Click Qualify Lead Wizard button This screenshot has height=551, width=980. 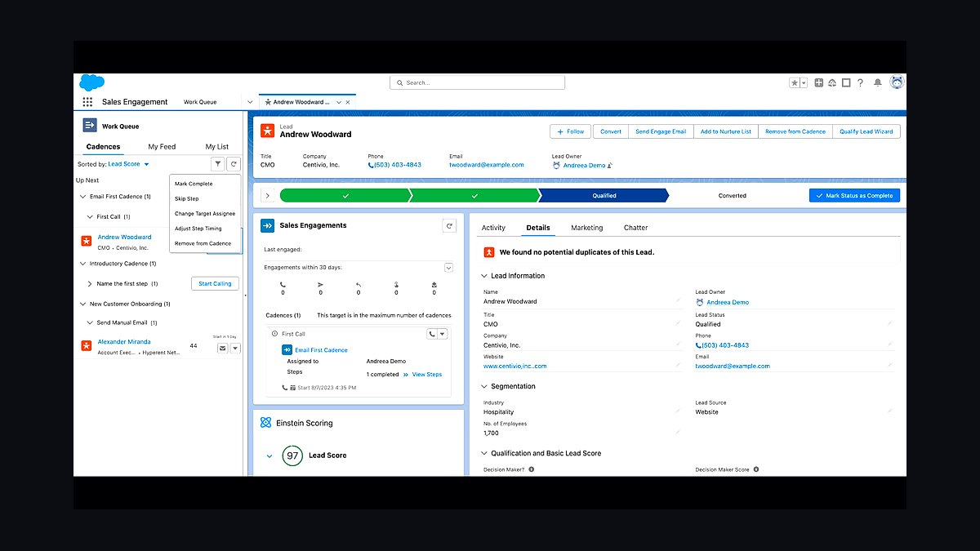point(866,131)
